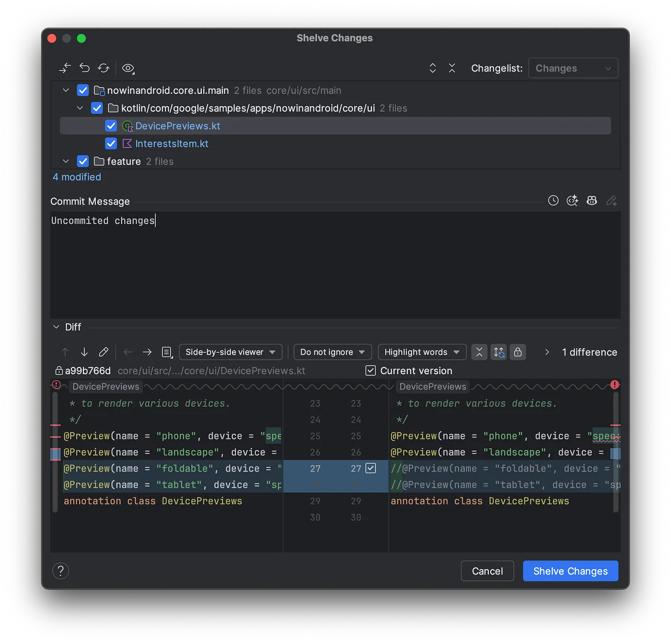This screenshot has height=644, width=671.
Task: Select the feature folder tree node
Action: pyautogui.click(x=124, y=161)
